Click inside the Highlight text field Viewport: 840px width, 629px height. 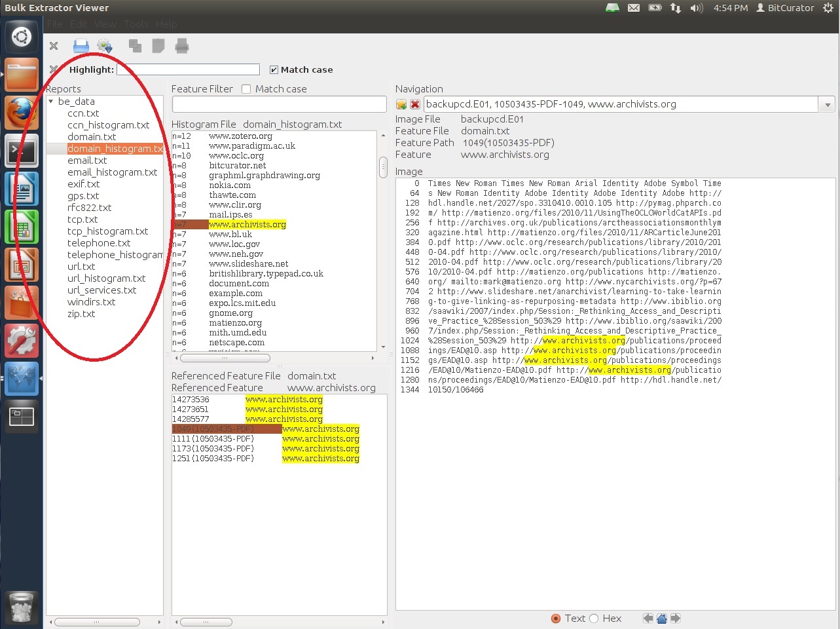click(x=189, y=69)
